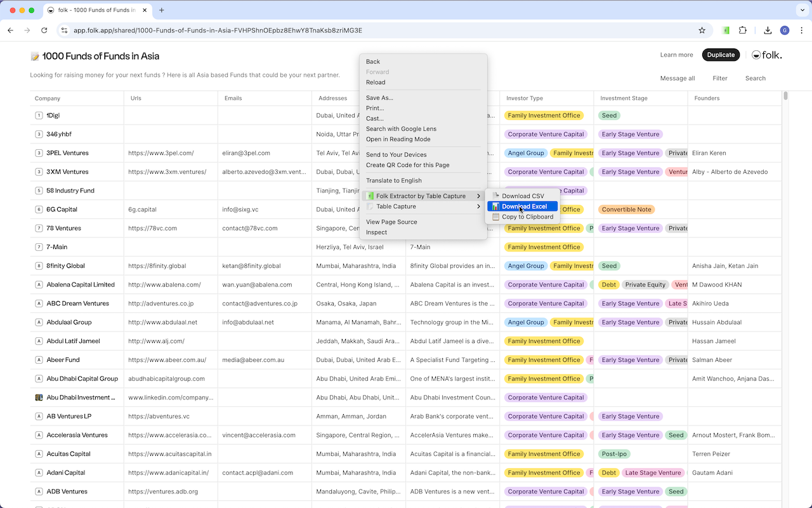Viewport: 812px width, 508px height.
Task: Select Back in the context menu
Action: pos(423,62)
